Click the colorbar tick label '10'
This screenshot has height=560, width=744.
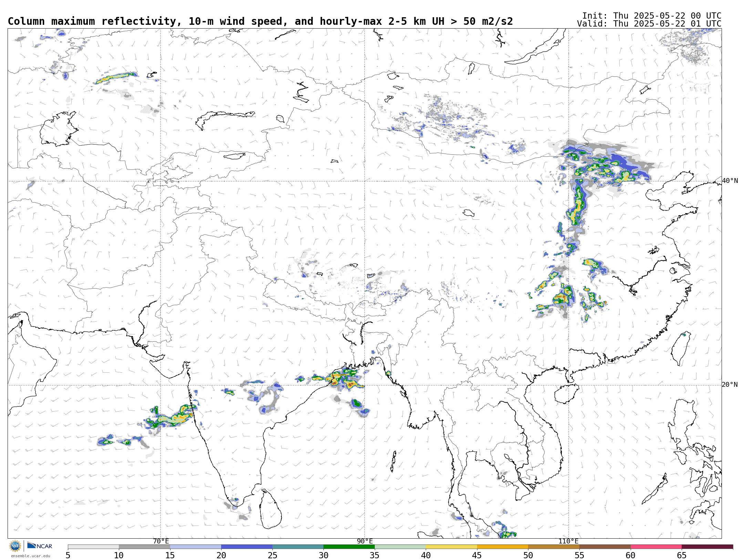click(x=119, y=556)
